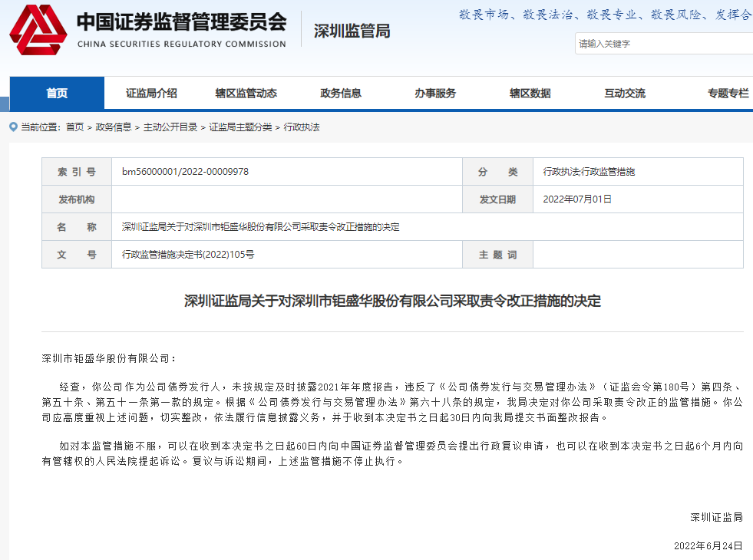Click the 分类 table label
Viewport: 753px width, 560px height.
point(497,172)
